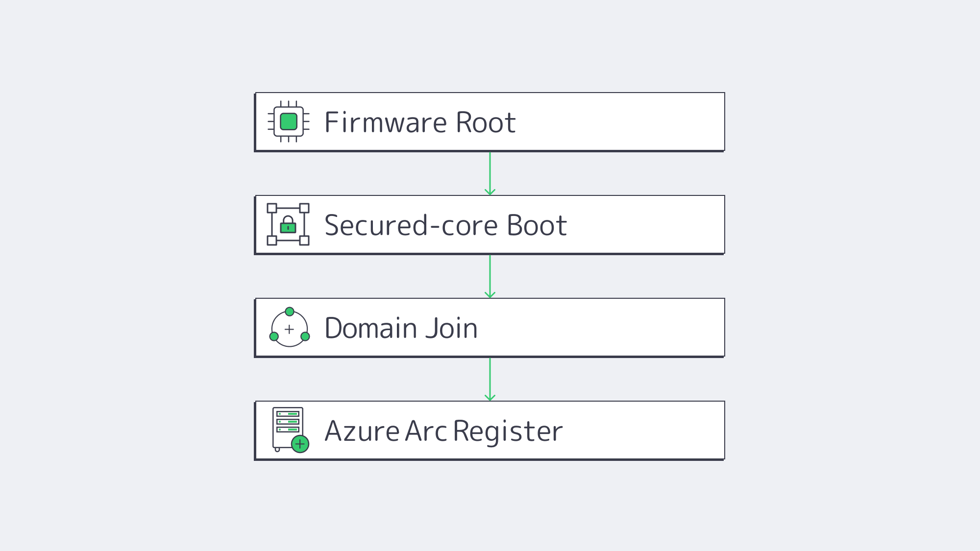Select the "Domain Join" label
Screen dimensions: 980x551
(x=401, y=328)
